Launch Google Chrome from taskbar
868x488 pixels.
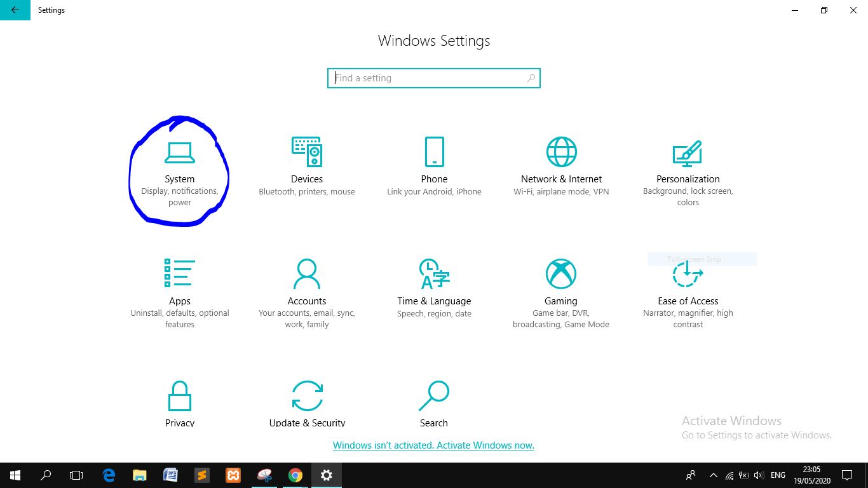tap(295, 475)
